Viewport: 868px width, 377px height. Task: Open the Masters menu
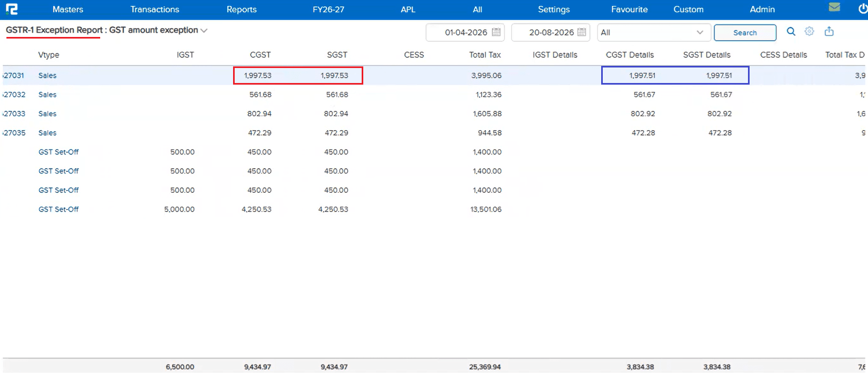point(68,9)
